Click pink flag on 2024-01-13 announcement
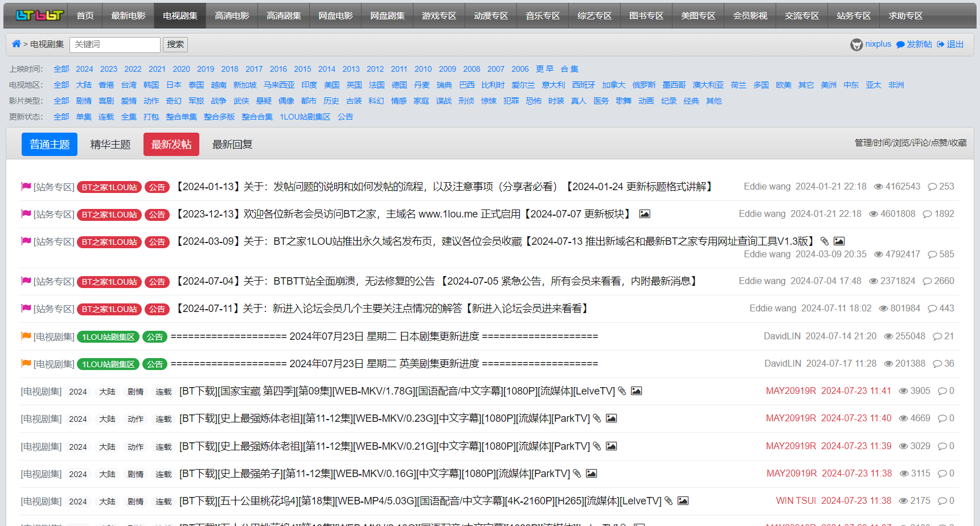This screenshot has width=980, height=526. pos(26,186)
